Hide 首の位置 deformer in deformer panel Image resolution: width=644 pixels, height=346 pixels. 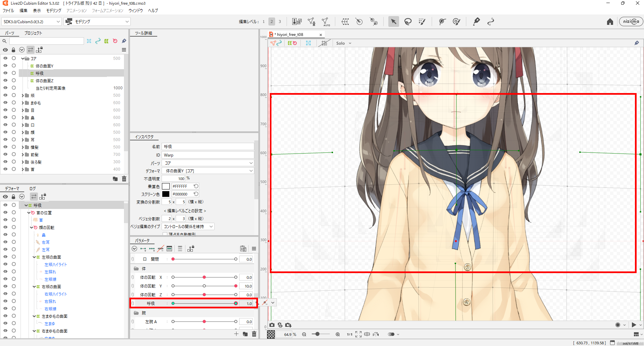[5, 212]
